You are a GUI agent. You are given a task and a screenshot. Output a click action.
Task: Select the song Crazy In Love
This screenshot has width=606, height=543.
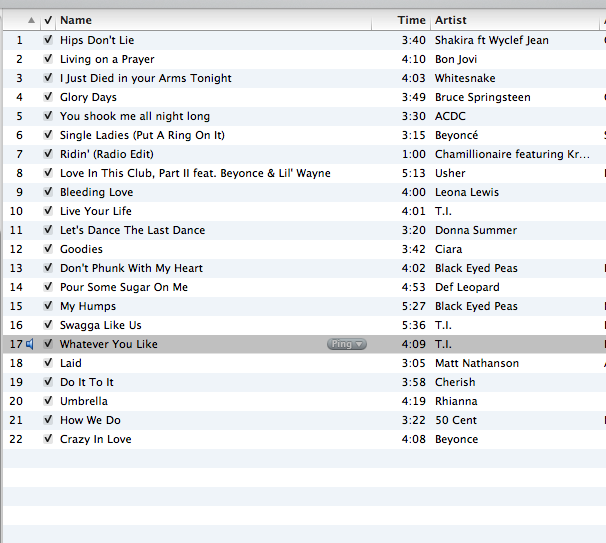[x=96, y=439]
